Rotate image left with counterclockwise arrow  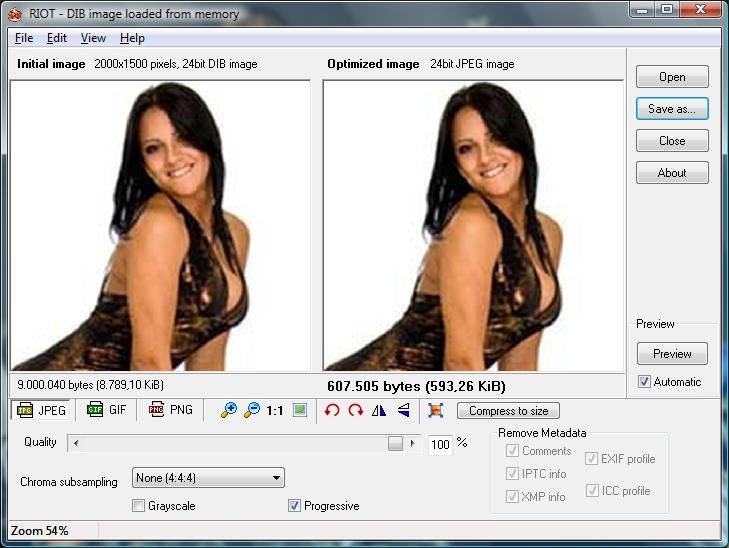click(333, 411)
